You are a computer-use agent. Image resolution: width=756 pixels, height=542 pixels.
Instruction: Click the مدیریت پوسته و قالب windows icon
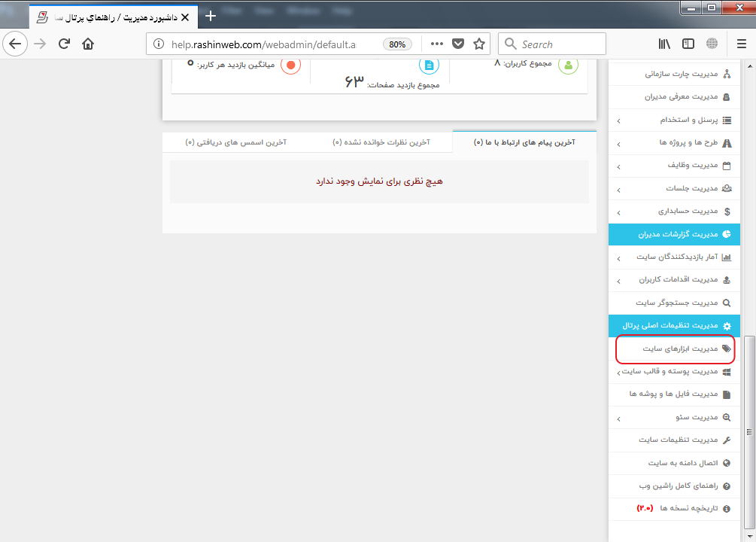727,372
